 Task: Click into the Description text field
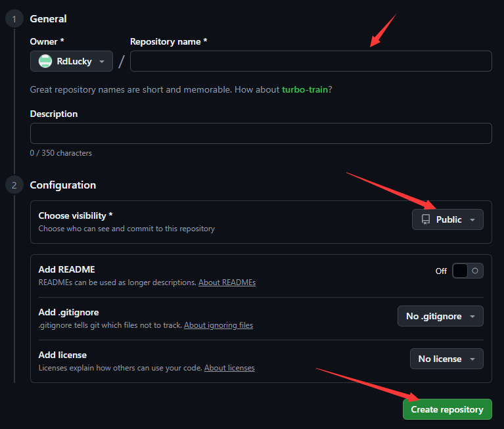(x=261, y=133)
